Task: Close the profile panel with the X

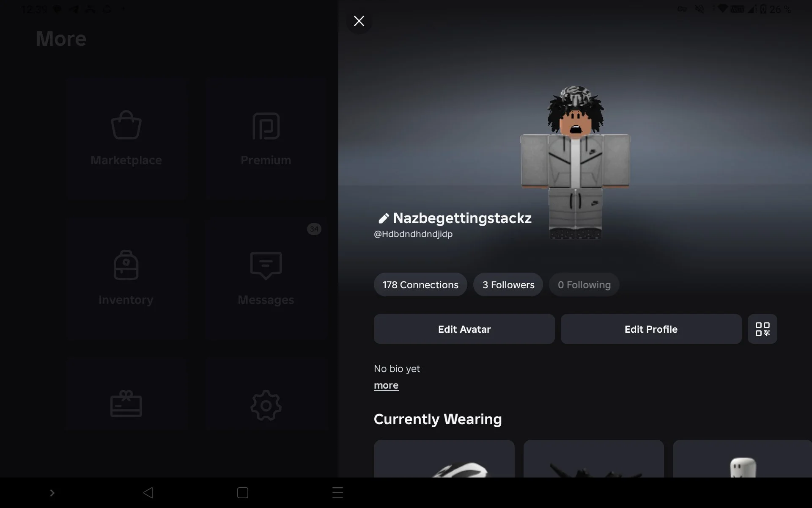Action: 359,21
